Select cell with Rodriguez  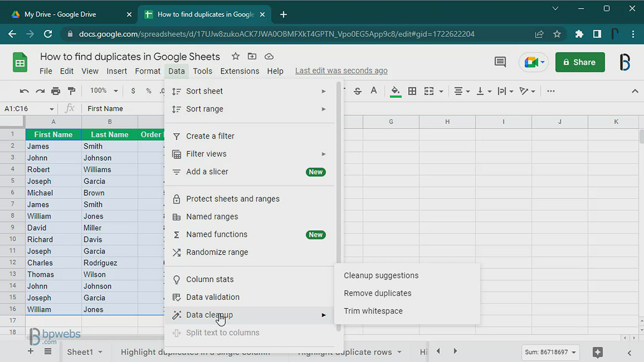(110, 263)
